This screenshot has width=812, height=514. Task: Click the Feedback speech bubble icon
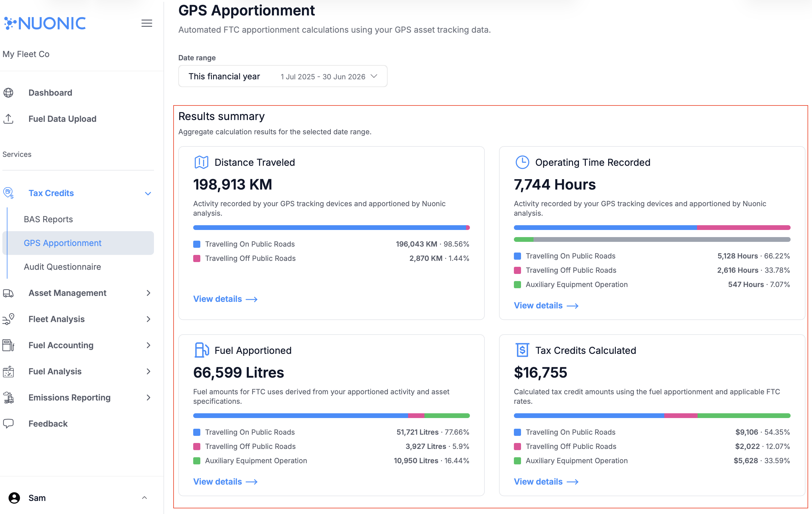[8, 423]
